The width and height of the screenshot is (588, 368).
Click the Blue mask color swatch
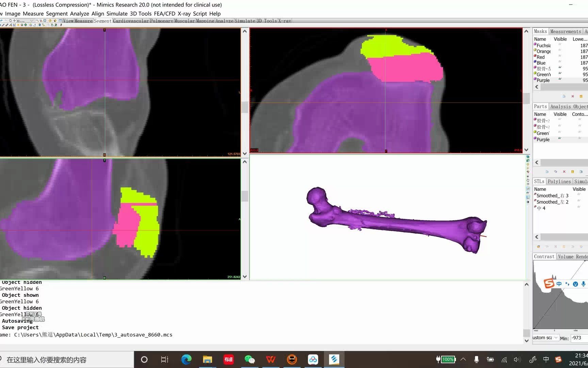point(535,62)
